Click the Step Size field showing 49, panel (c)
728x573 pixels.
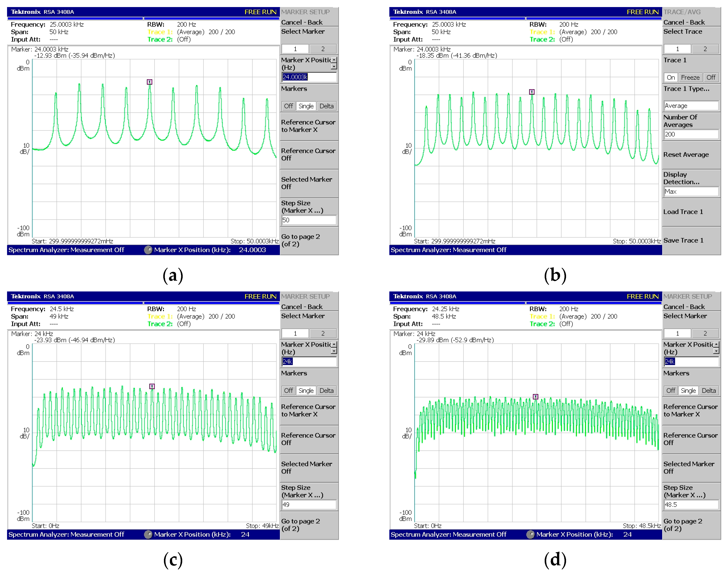[309, 504]
